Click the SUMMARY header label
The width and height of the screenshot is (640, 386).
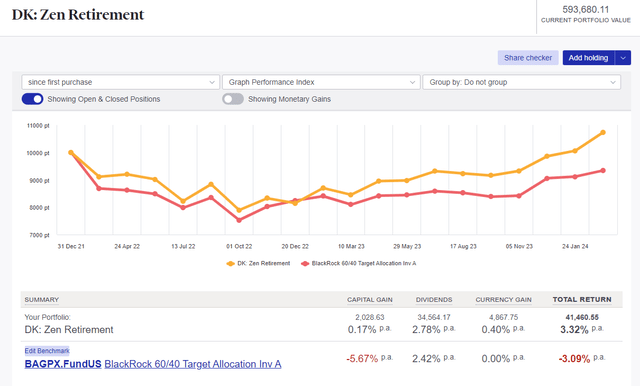click(42, 300)
